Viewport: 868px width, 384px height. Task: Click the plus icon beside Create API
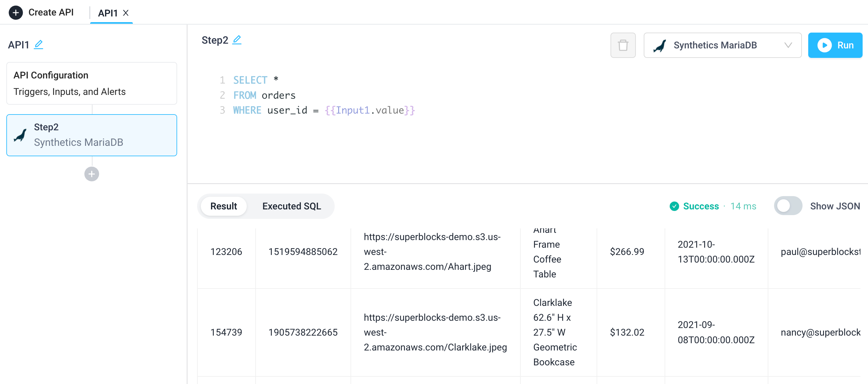coord(15,12)
